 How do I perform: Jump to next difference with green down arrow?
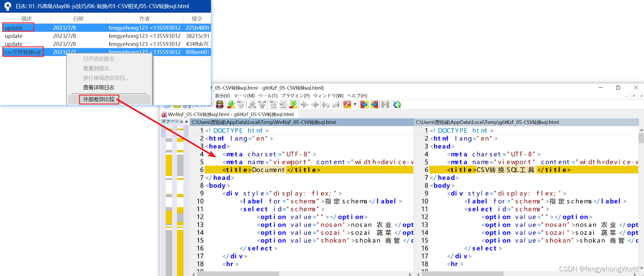point(231,105)
